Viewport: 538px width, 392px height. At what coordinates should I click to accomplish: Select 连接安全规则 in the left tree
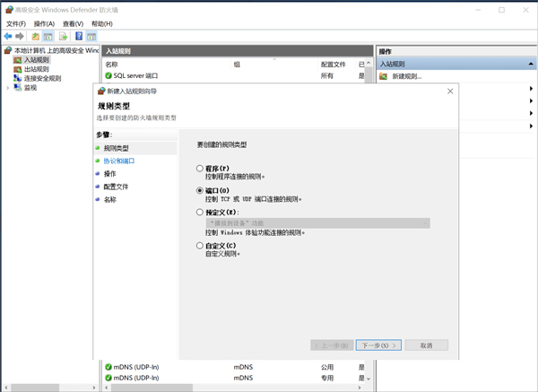pos(42,78)
